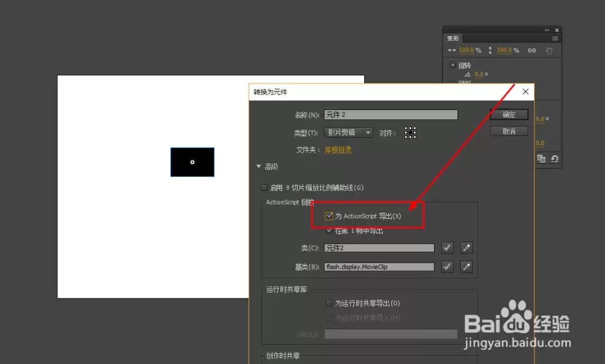This screenshot has height=364, width=605.
Task: Edit base class pencil icon
Action: pyautogui.click(x=467, y=267)
